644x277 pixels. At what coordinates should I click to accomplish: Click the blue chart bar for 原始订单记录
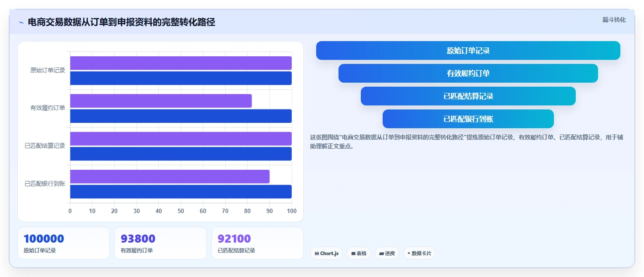[x=181, y=78]
